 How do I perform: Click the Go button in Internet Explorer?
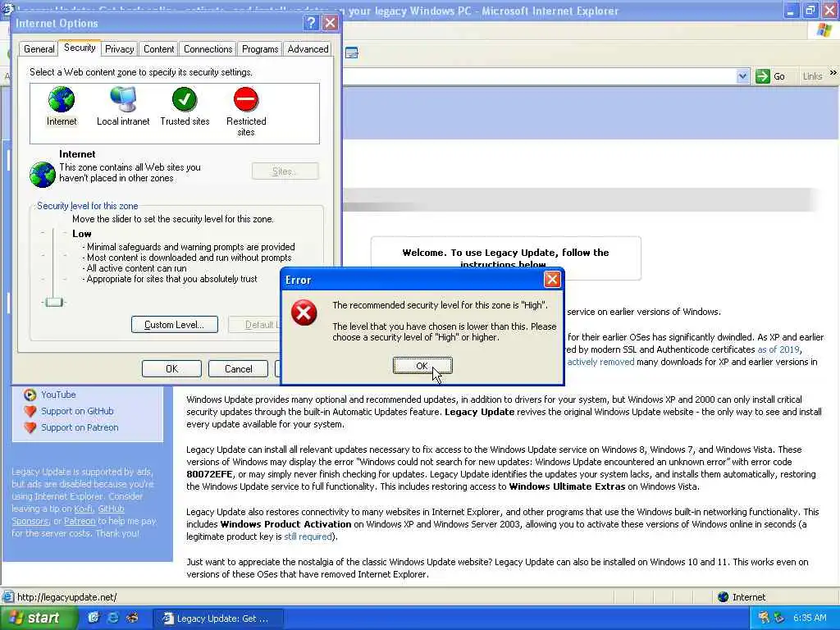[770, 76]
